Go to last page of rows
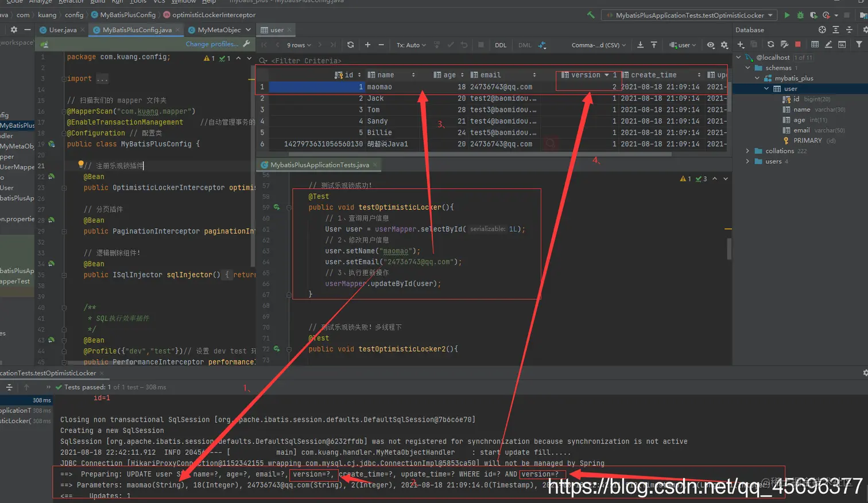Viewport: 868px width, 503px height. [334, 45]
